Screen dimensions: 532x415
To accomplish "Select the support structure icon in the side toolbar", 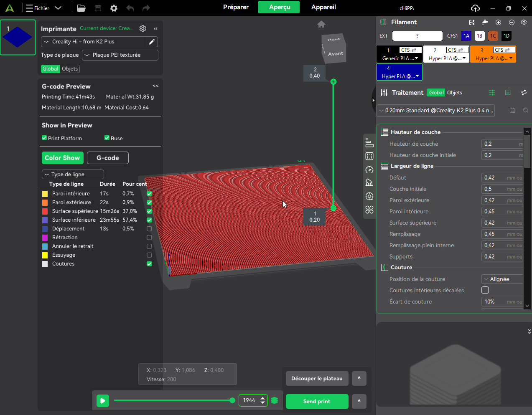I will coord(369,183).
